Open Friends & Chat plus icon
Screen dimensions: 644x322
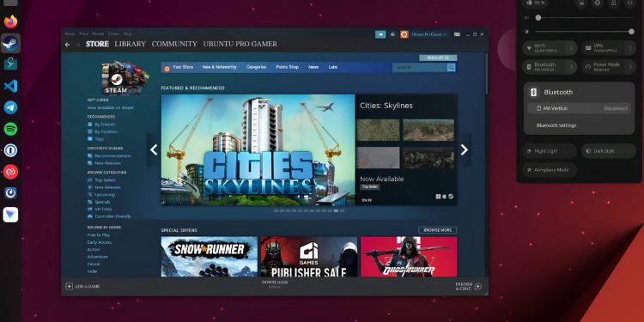[478, 286]
